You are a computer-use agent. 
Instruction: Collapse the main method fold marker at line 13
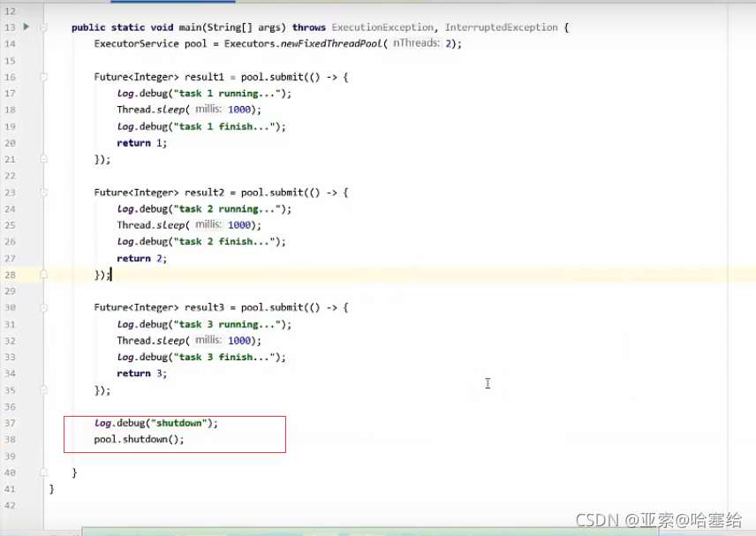pos(44,27)
